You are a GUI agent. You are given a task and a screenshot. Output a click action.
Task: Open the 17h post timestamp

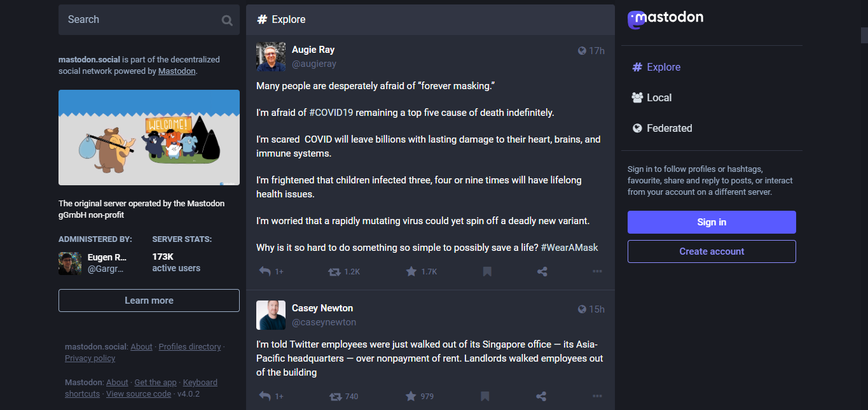click(596, 51)
